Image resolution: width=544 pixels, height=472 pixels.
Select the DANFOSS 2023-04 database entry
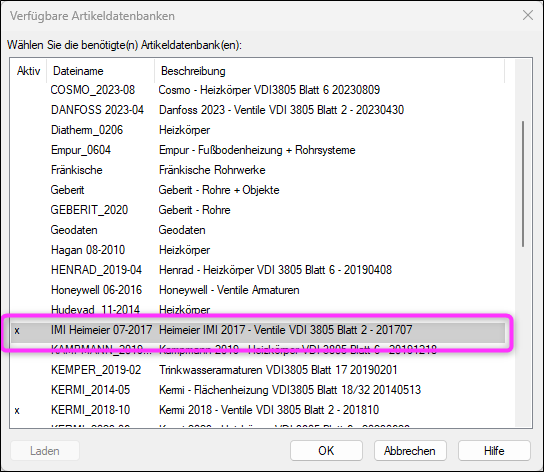tap(257, 110)
